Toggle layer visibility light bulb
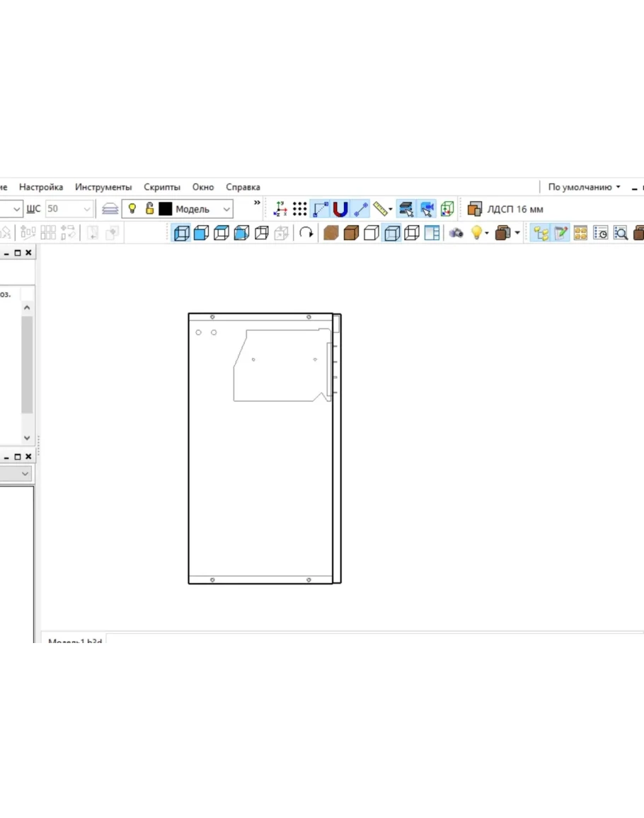Viewport: 644px width, 818px height. 132,209
